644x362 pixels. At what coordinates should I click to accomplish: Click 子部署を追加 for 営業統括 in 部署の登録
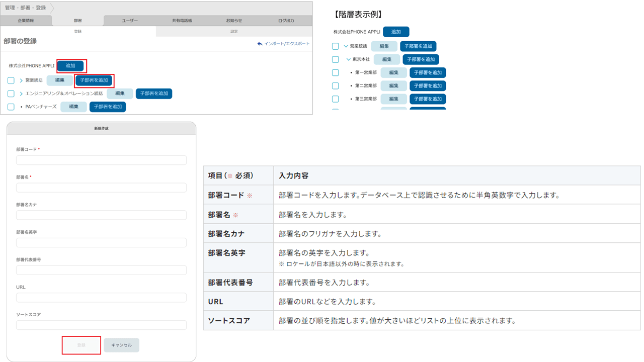(94, 80)
